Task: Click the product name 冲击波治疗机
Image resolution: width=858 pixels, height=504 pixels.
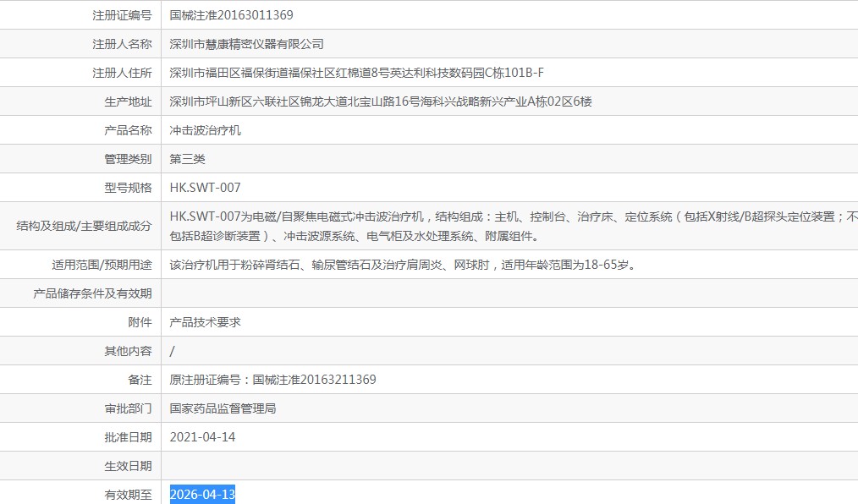Action: tap(206, 130)
